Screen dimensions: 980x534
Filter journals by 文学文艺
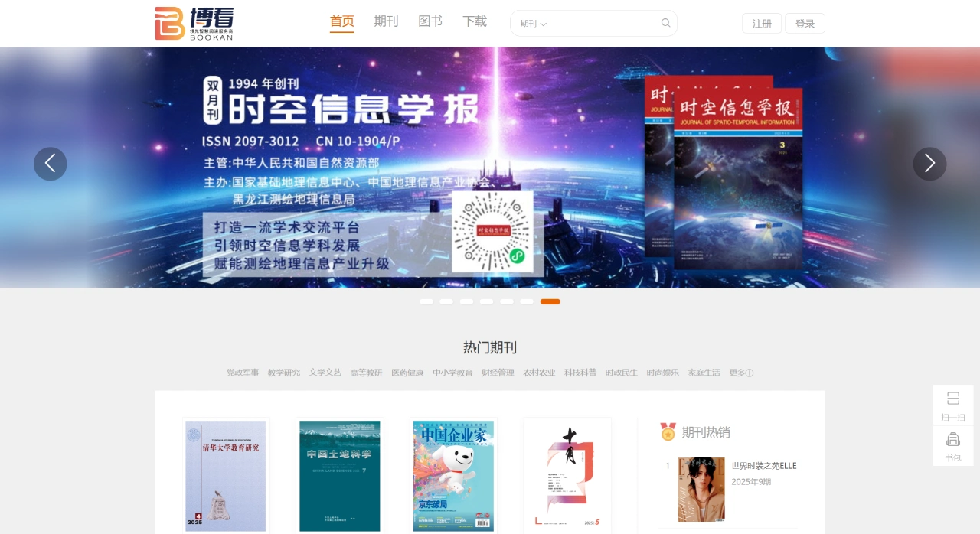(325, 373)
